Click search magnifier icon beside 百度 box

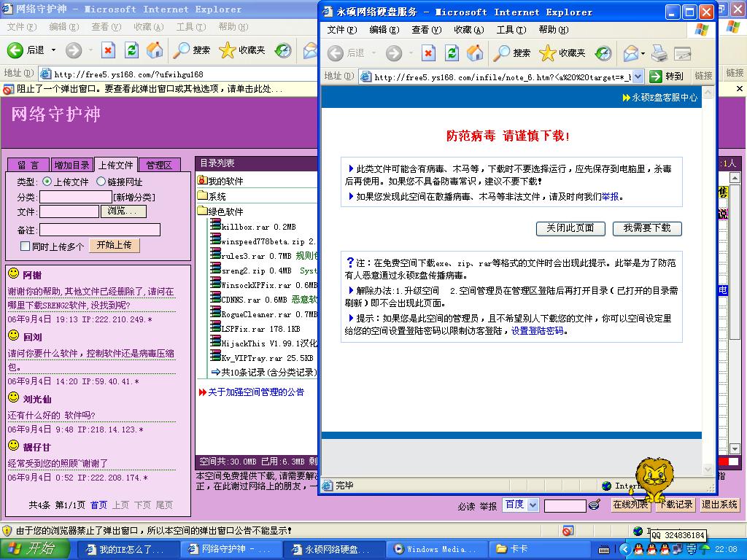coord(594,505)
